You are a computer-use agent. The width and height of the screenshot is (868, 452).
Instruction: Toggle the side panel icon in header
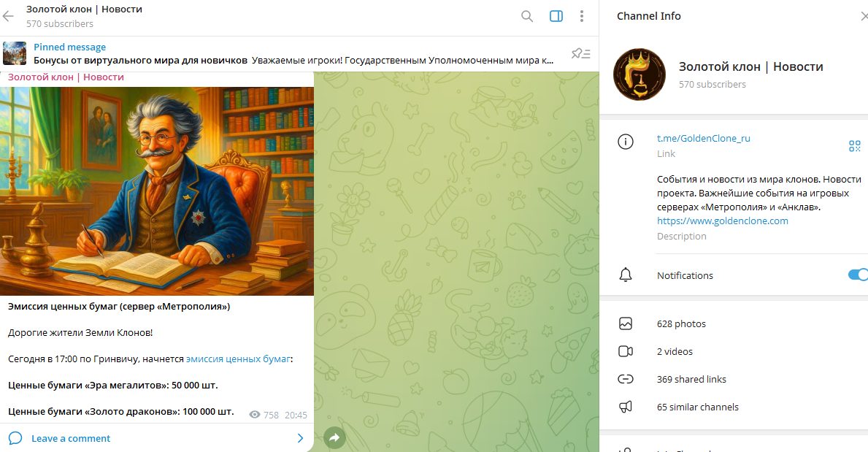pos(556,17)
